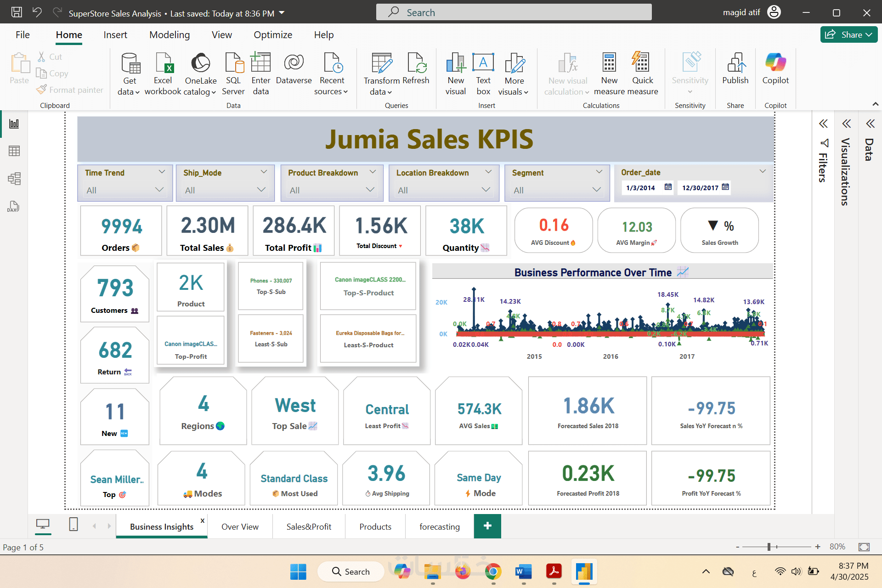Open DAX query view
This screenshot has width=882, height=588.
tap(13, 206)
